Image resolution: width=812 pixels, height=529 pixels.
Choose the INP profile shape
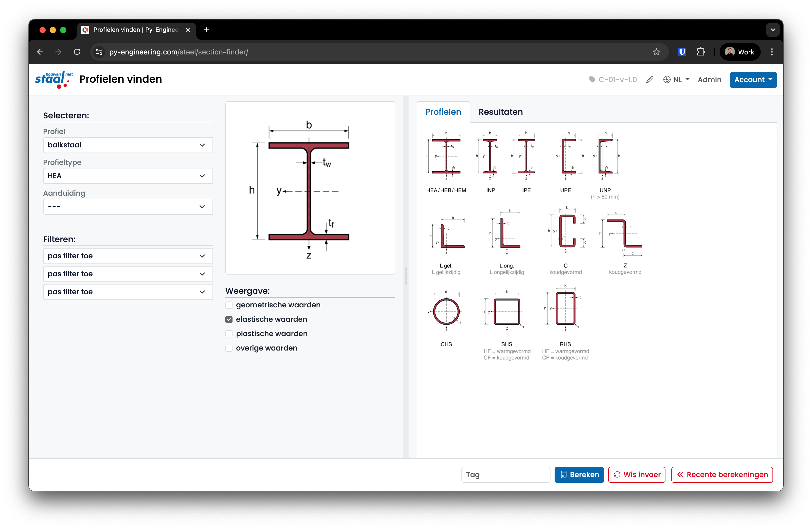(x=490, y=157)
